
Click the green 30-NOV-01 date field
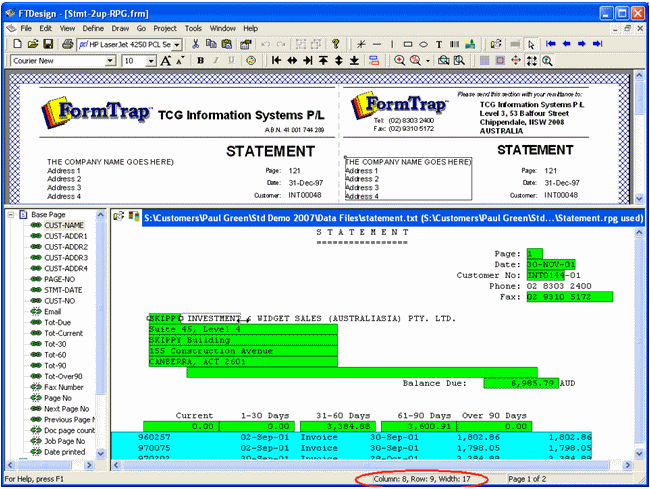pos(551,264)
